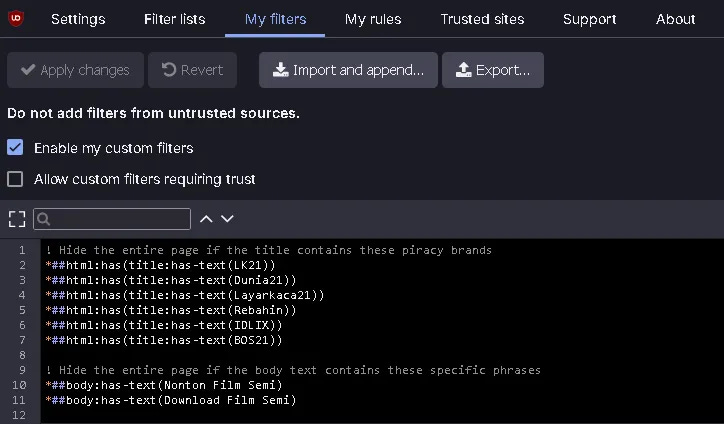Click the body text phrases comment line
The image size is (724, 424).
click(x=293, y=370)
